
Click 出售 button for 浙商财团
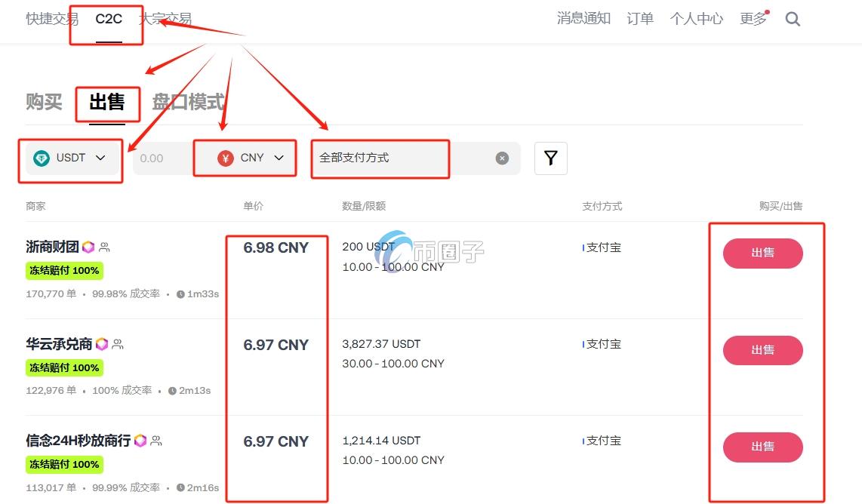pos(762,254)
